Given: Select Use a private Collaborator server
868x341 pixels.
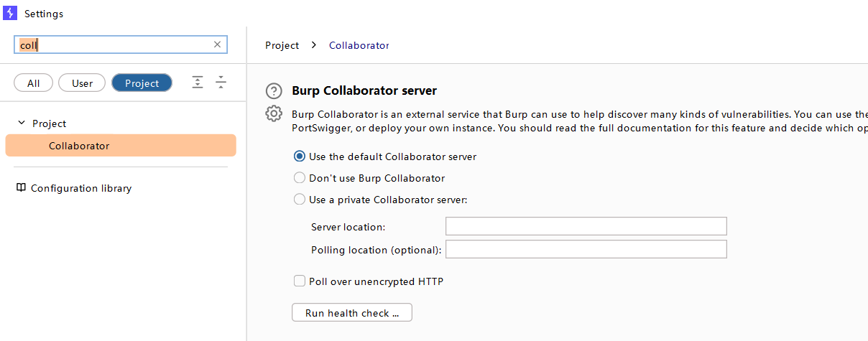Looking at the screenshot, I should click(300, 200).
